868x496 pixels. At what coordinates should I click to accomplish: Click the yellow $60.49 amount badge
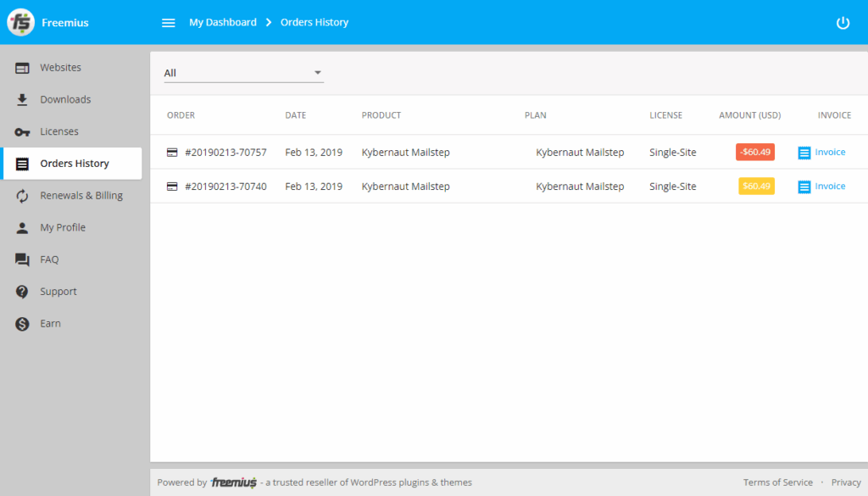pos(756,187)
